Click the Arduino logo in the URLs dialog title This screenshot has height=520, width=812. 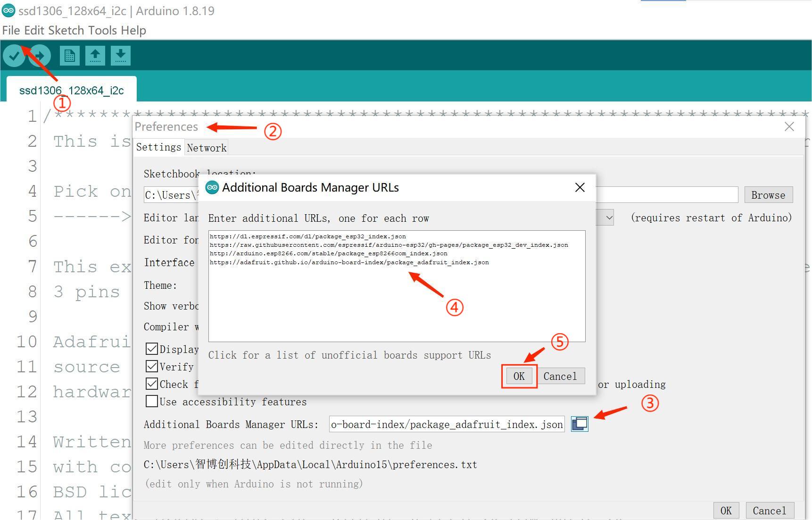coord(212,187)
